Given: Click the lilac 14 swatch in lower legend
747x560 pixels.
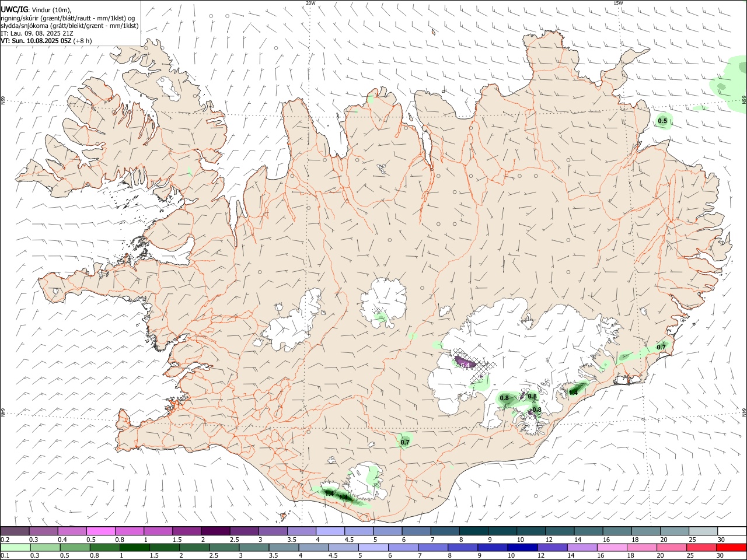Looking at the screenshot, I should point(582,547).
